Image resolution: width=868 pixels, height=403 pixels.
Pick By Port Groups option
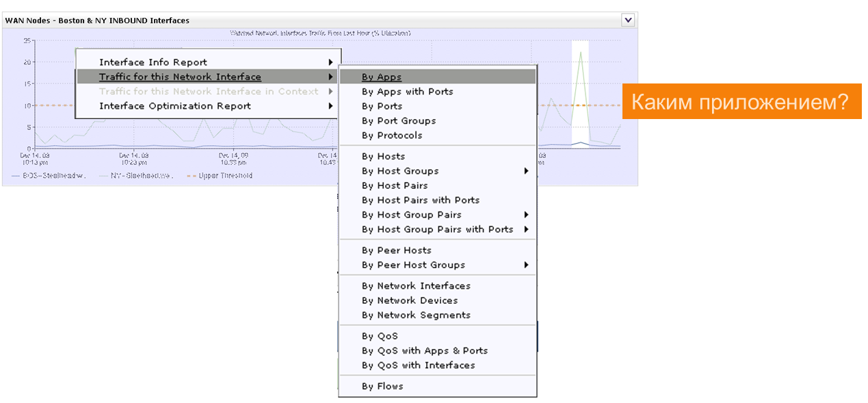(x=398, y=121)
